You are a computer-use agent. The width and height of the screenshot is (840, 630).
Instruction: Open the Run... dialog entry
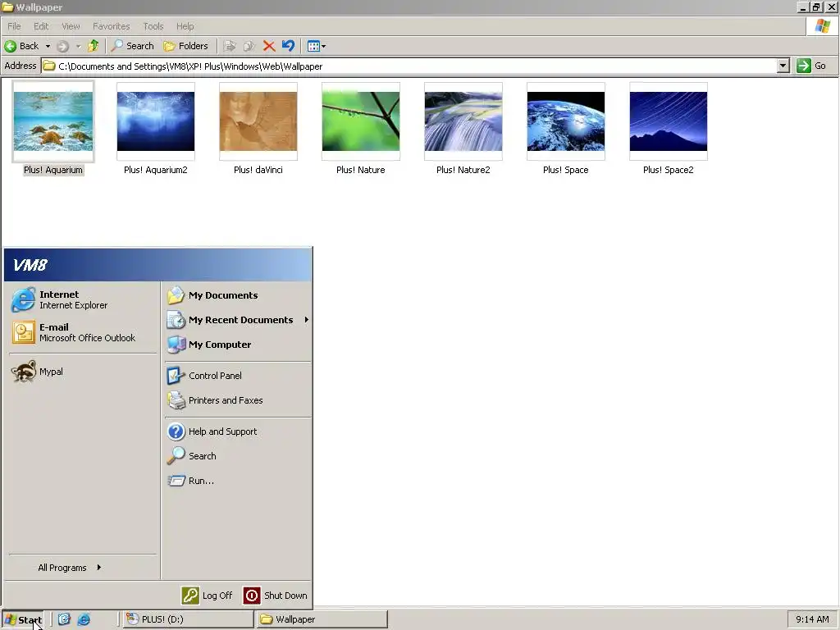238,481
